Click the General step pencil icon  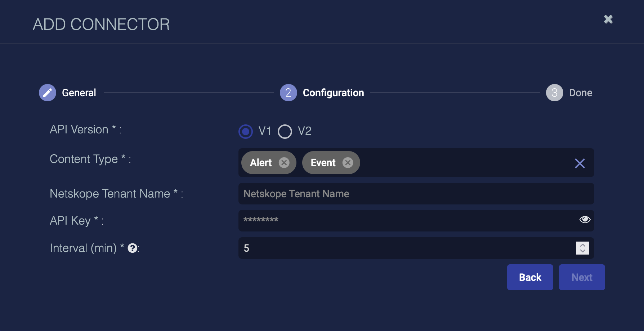48,93
